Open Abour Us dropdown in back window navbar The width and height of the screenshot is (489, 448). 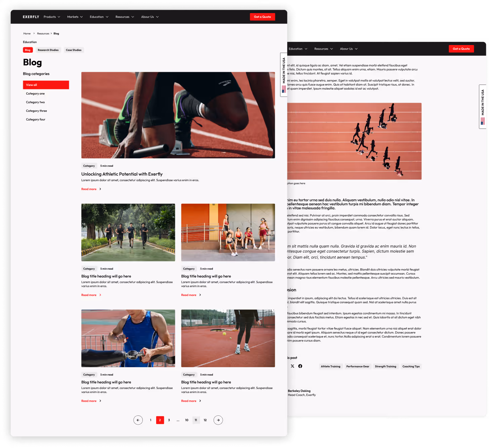click(349, 49)
